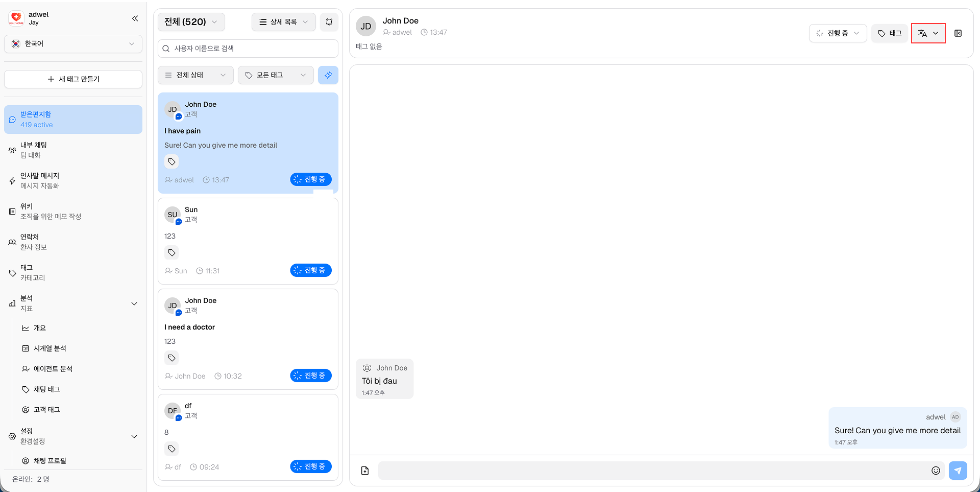Expand the 모든 태그 tag filter dropdown
Viewport: 980px width, 492px height.
pyautogui.click(x=276, y=75)
